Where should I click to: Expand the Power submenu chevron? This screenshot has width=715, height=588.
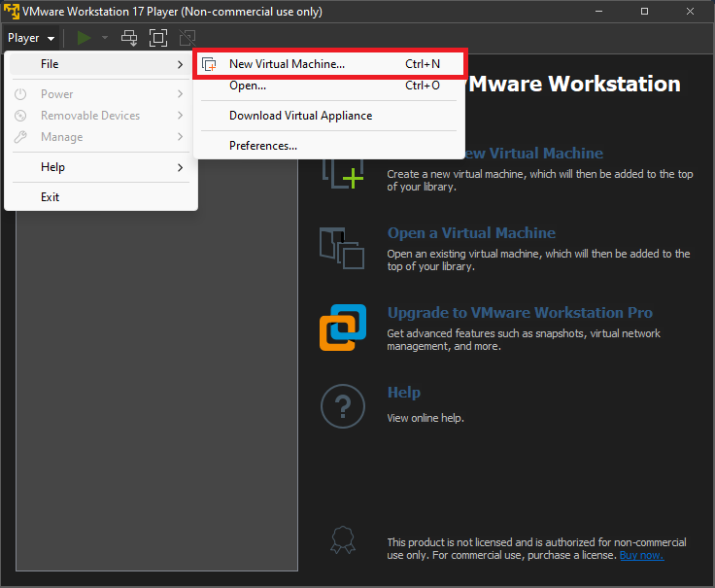pos(180,94)
